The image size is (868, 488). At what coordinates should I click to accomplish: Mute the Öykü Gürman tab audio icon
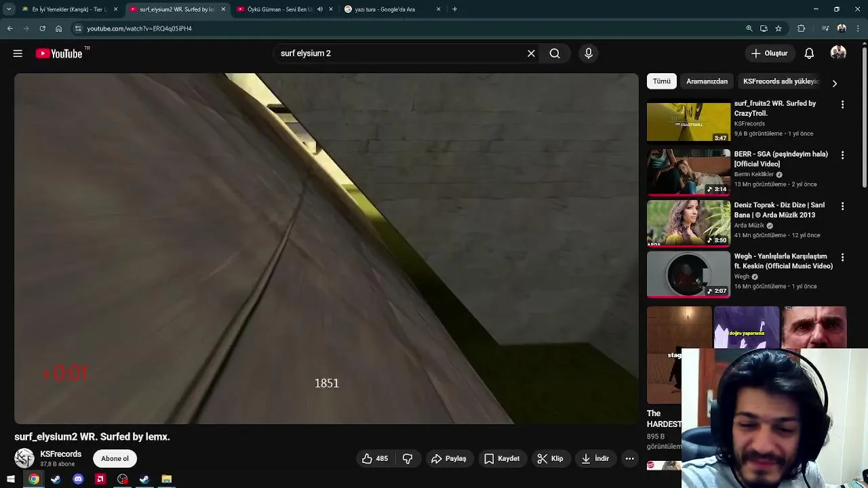(x=320, y=9)
